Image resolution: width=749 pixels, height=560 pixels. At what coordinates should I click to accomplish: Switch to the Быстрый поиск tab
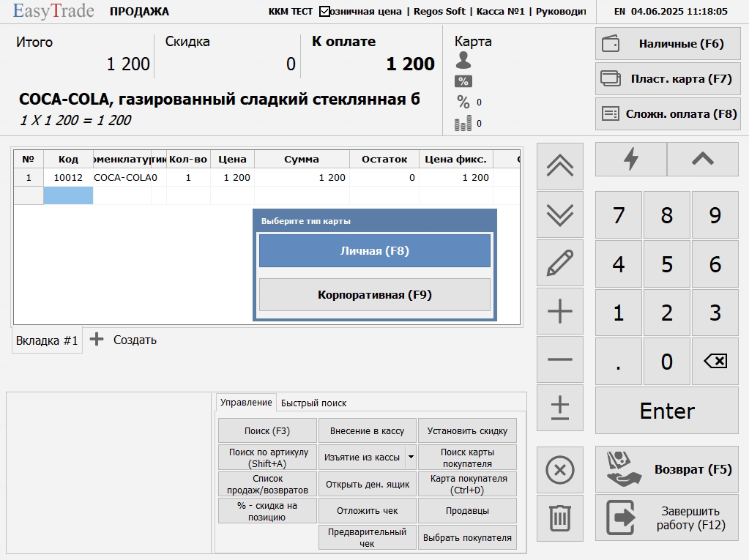(x=313, y=403)
